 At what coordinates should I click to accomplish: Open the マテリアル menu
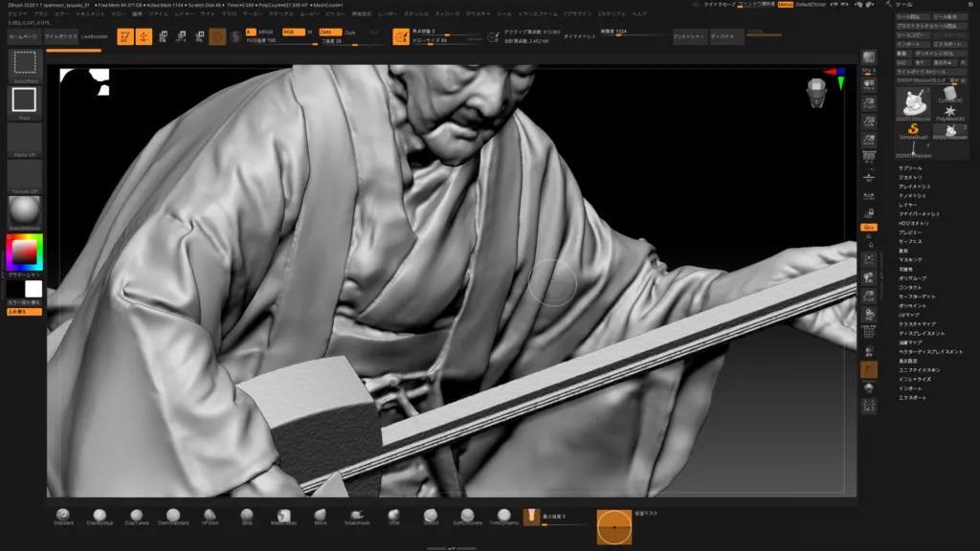pyautogui.click(x=280, y=13)
